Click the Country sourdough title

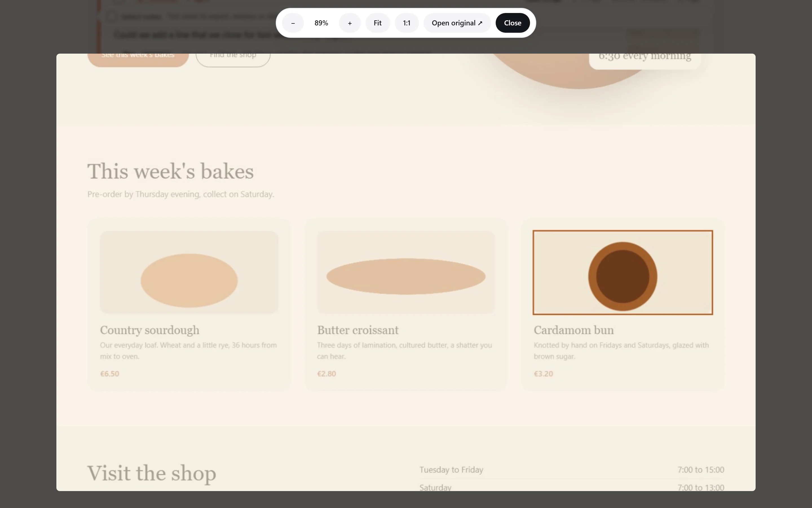pos(150,330)
